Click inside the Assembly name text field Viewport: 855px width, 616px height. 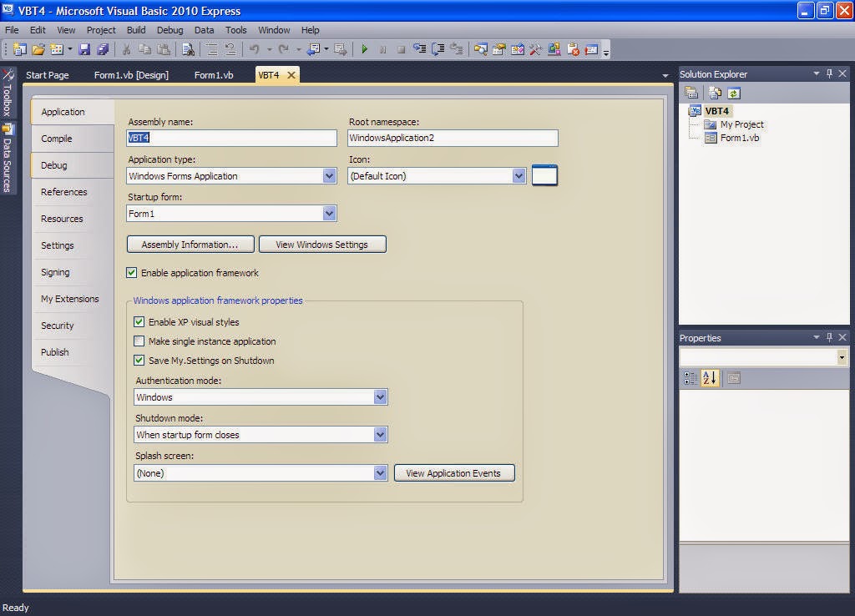click(231, 138)
